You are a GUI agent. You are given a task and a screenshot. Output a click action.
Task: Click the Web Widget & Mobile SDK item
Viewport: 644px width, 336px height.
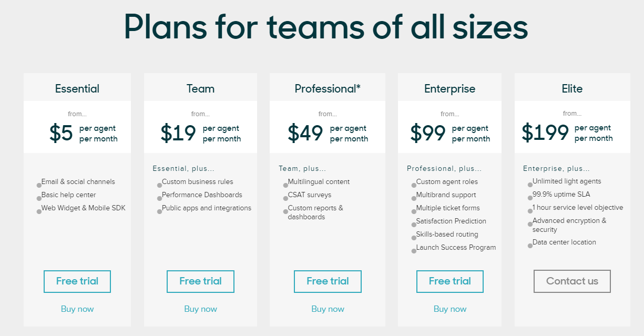[x=83, y=208]
